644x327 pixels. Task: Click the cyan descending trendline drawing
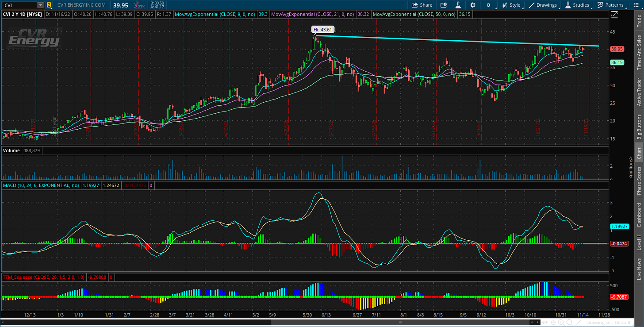point(456,41)
